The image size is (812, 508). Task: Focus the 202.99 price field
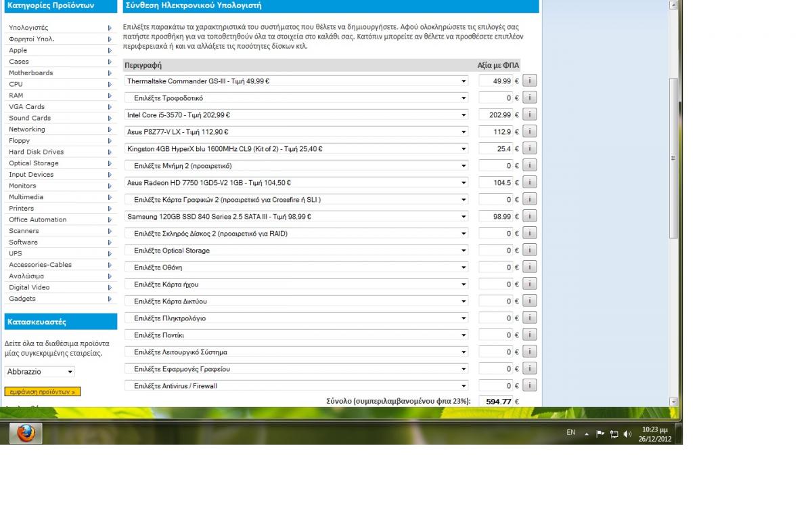tap(495, 115)
